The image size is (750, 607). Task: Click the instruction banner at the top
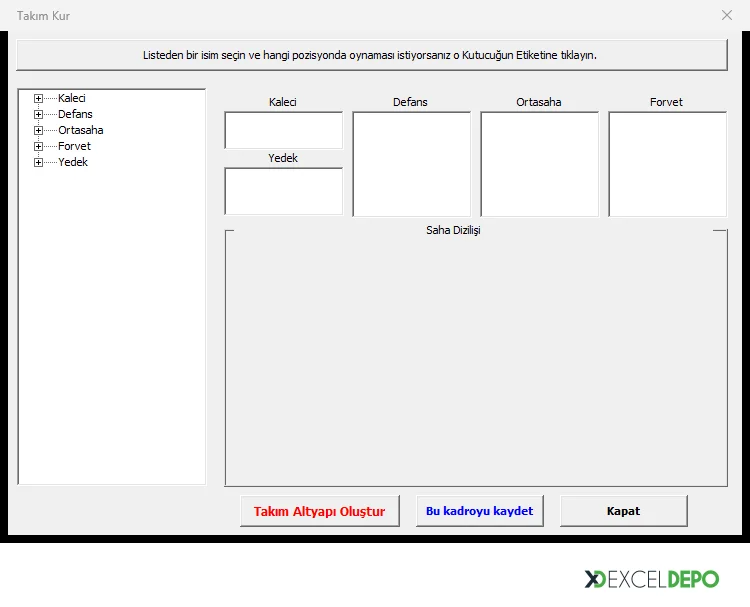372,55
